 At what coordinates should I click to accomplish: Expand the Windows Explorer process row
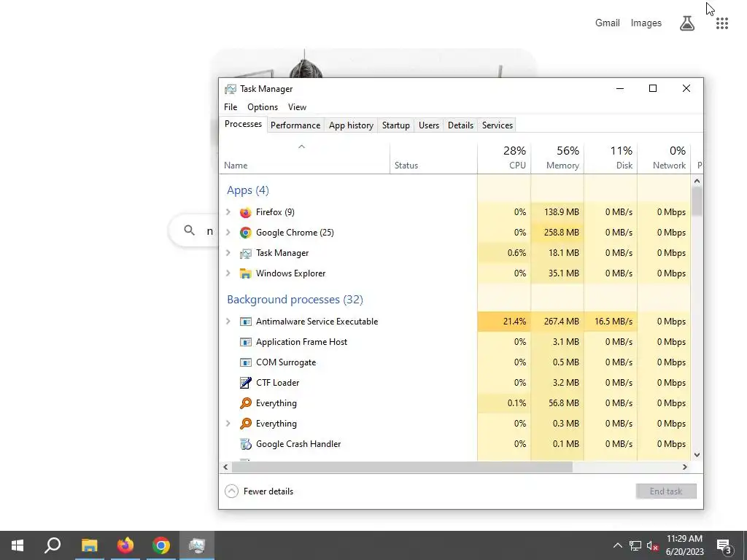pos(228,273)
